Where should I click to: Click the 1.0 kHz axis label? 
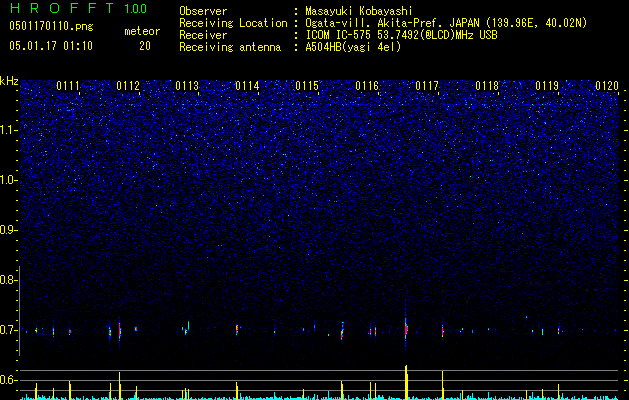pyautogui.click(x=8, y=180)
